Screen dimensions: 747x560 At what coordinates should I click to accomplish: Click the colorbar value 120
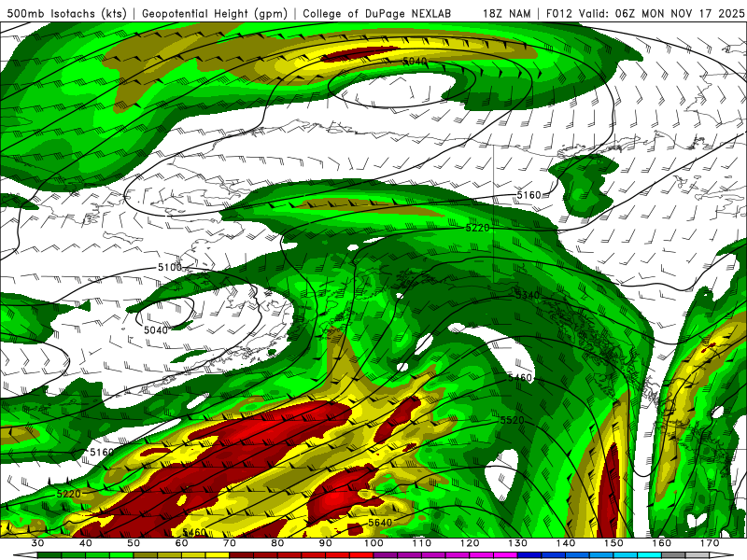coord(470,543)
